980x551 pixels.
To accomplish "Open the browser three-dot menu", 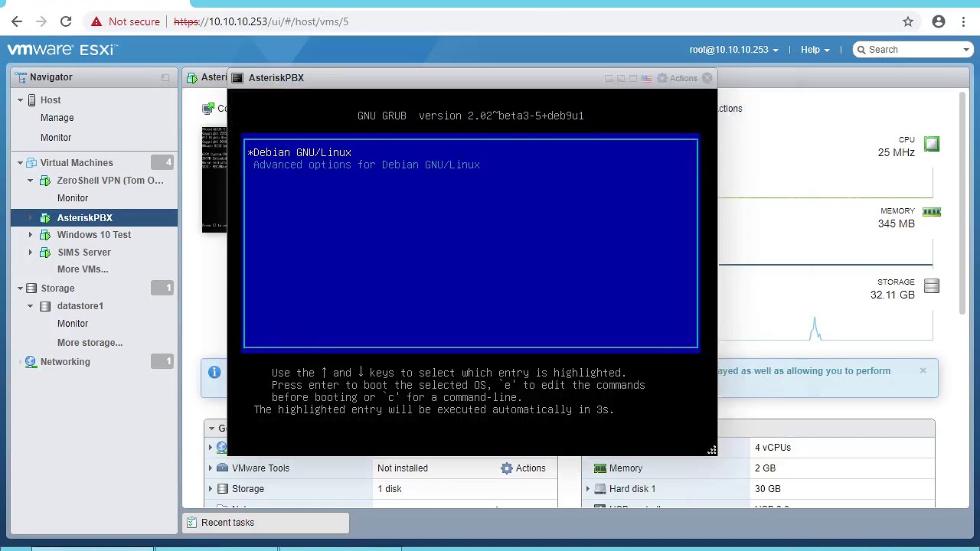I will click(964, 21).
